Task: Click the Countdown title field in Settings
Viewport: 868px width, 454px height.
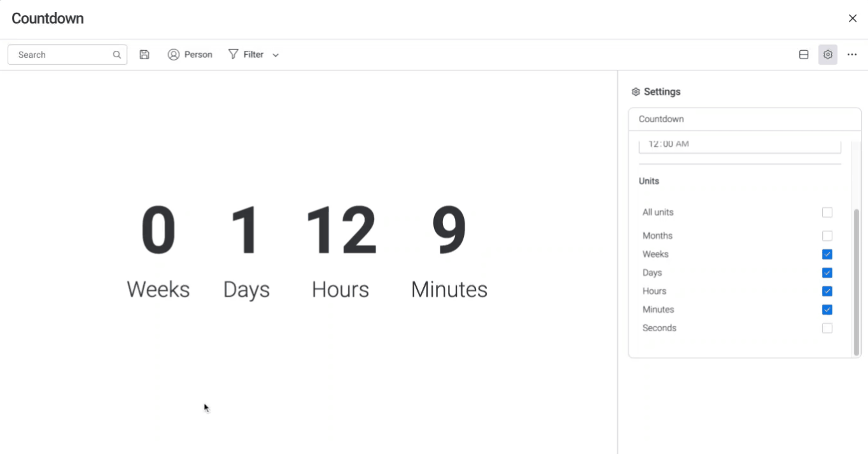Action: coord(745,119)
